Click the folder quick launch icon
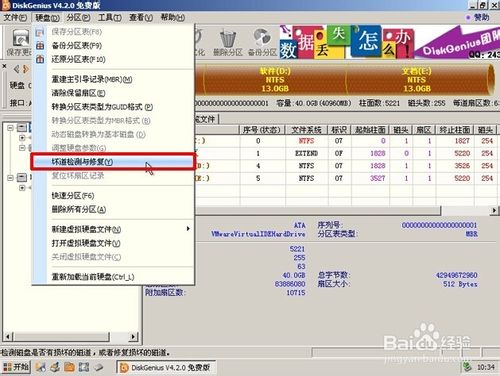The width and height of the screenshot is (500, 376). point(69,367)
